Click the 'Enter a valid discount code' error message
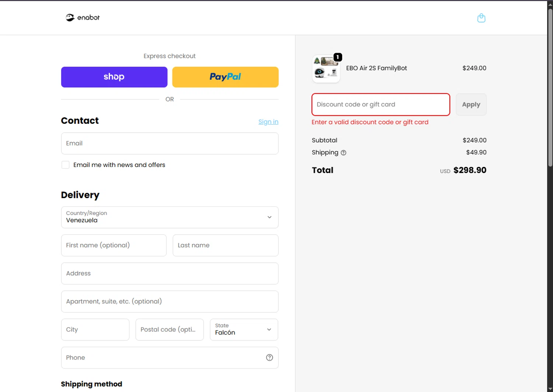Viewport: 553px width, 392px height. point(370,122)
